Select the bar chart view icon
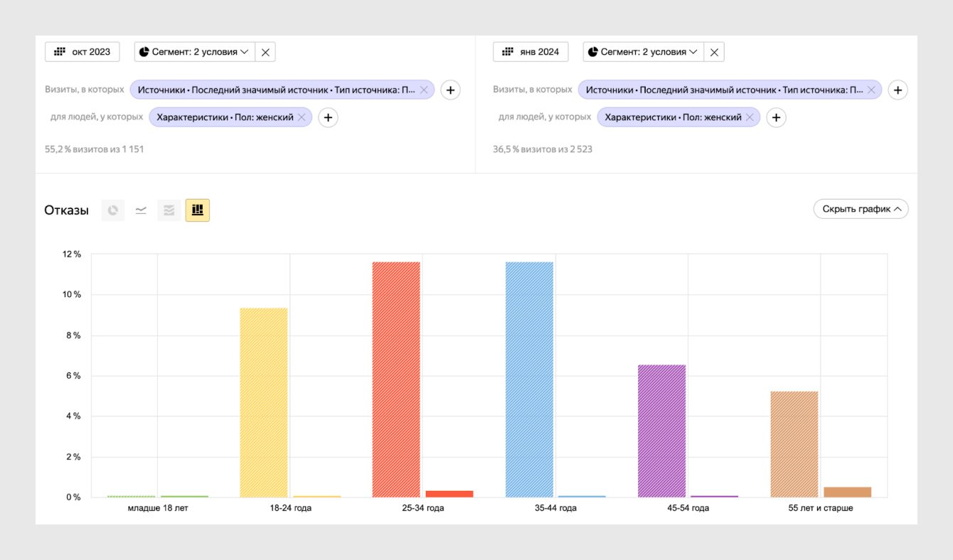The width and height of the screenshot is (953, 560). [198, 210]
